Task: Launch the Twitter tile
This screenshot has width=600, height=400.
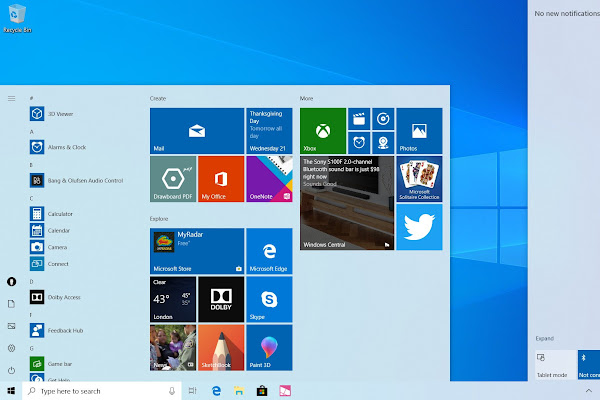Action: (419, 228)
